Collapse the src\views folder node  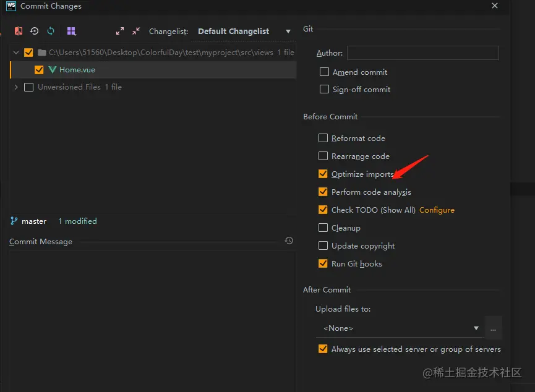click(16, 53)
